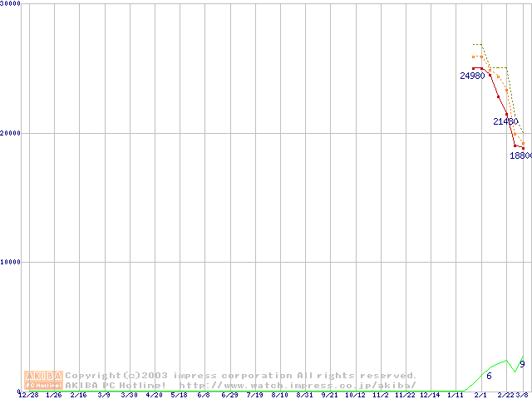Click the 12/28 date on x-axis
Screen dimensions: 532x399
28,395
